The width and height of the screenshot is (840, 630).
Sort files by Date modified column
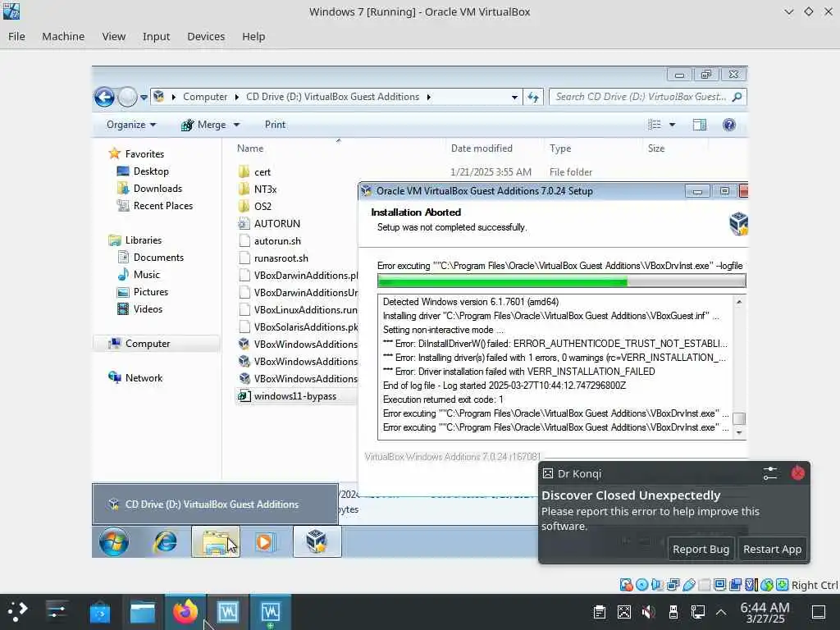click(x=482, y=148)
